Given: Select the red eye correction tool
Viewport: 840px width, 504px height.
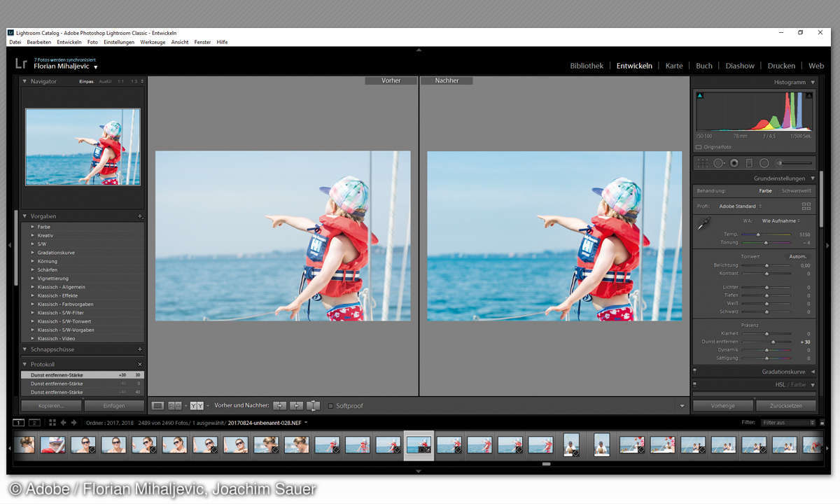Looking at the screenshot, I should (x=734, y=163).
